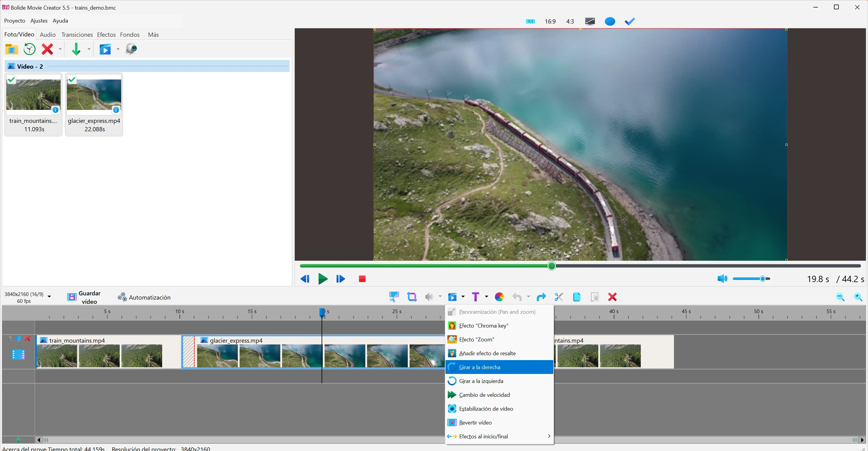Image resolution: width=868 pixels, height=451 pixels.
Task: Expand the volume tool dropdown arrow
Action: click(x=440, y=297)
